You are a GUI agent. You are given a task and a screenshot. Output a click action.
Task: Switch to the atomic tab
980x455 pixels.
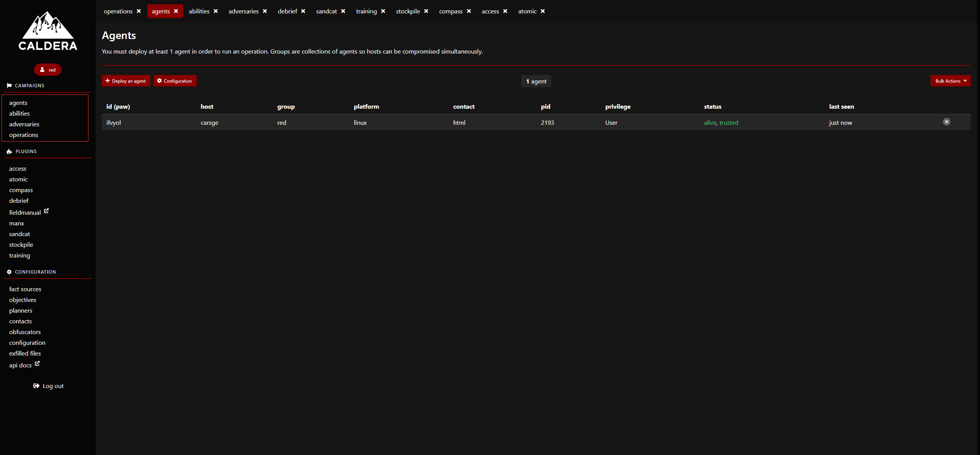pyautogui.click(x=527, y=11)
